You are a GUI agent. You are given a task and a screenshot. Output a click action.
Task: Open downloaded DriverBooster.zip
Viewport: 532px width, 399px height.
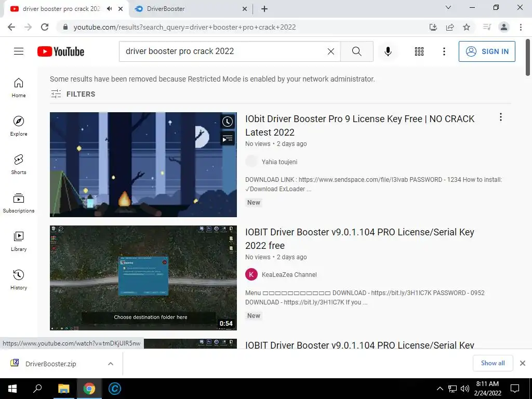pos(51,364)
